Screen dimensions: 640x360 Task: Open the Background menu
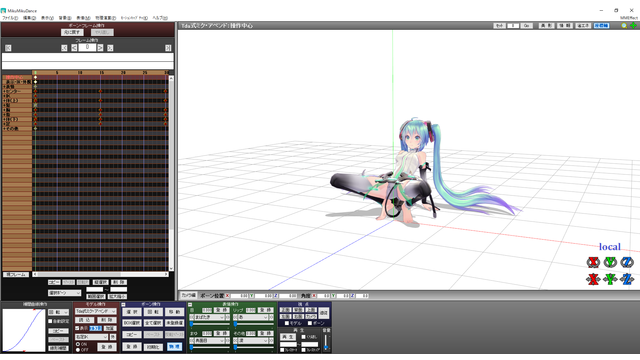point(65,18)
